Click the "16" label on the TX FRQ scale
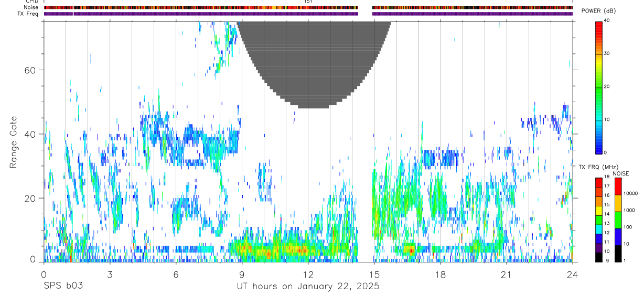Viewport: 644px width, 297px height. (x=606, y=195)
